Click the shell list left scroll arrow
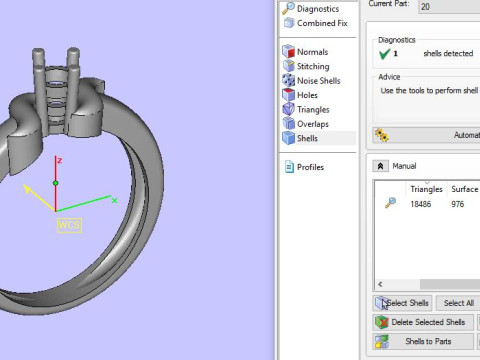Image resolution: width=480 pixels, height=360 pixels. (380, 284)
